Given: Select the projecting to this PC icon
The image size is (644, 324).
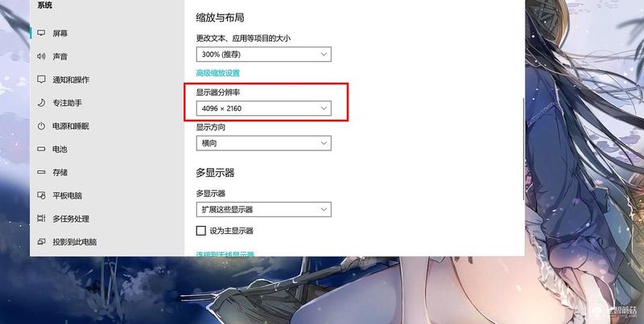Looking at the screenshot, I should [41, 241].
